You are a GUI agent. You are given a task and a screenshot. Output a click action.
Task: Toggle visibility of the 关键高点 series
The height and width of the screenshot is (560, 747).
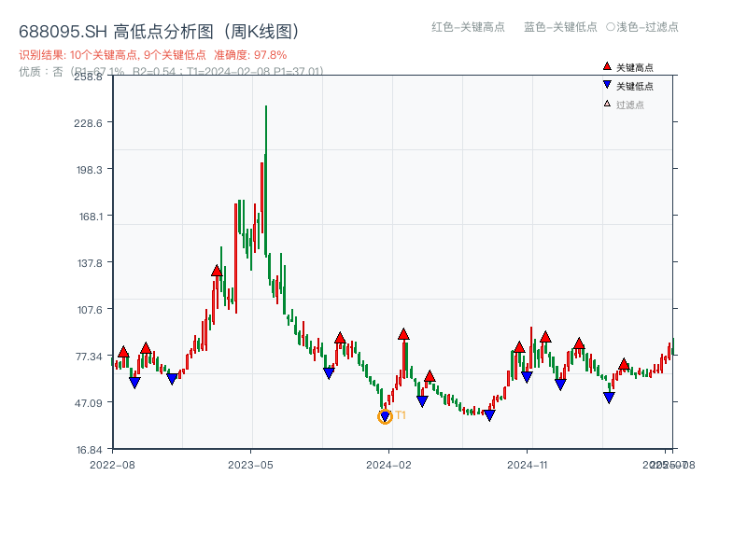[x=635, y=66]
